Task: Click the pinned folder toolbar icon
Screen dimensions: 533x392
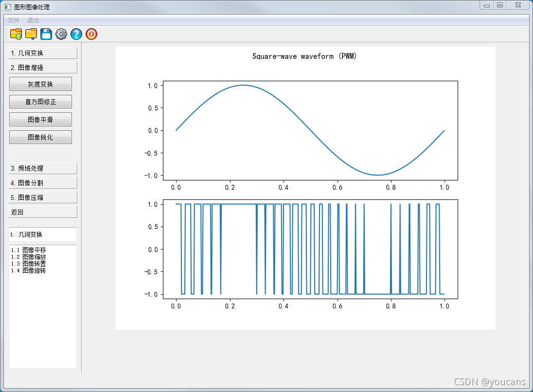Action: tap(31, 34)
